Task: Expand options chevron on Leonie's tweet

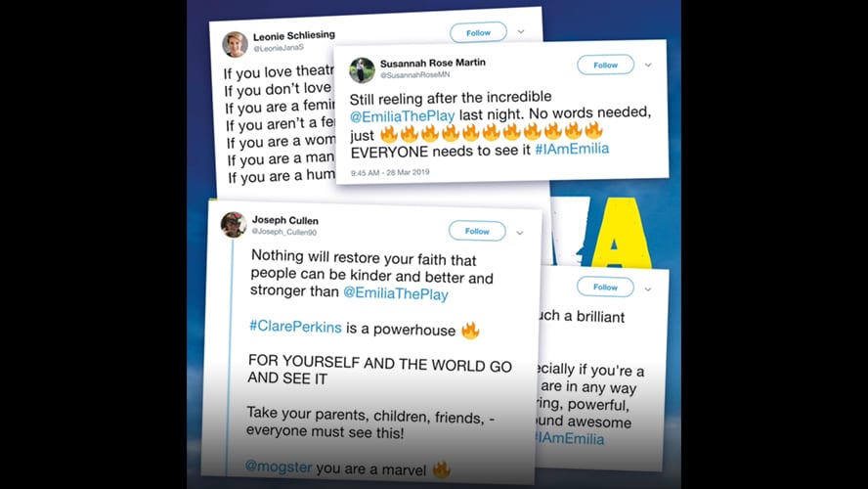Action: point(521,31)
